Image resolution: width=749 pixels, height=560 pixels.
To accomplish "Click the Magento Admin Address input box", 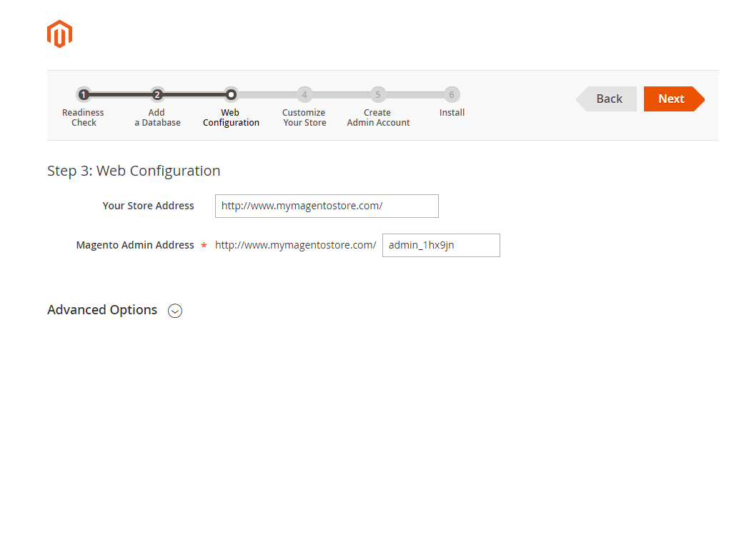I will [440, 245].
